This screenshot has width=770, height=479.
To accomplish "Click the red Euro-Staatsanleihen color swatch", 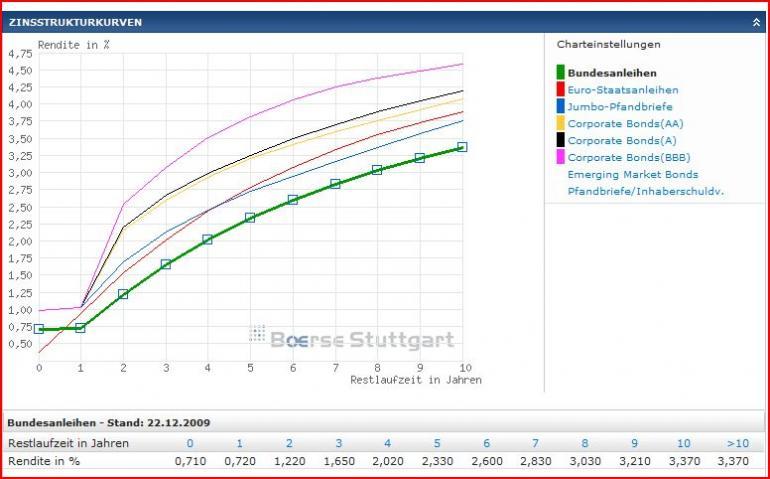I will point(560,89).
